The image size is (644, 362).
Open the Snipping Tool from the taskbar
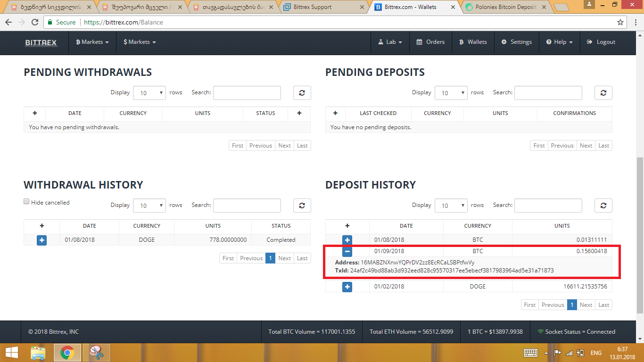coord(96,353)
